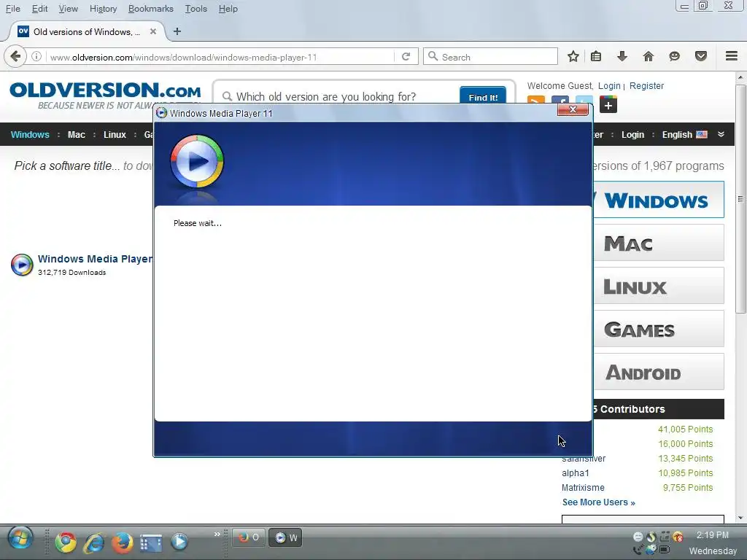Image resolution: width=747 pixels, height=560 pixels.
Task: Click the large Linux category banner
Action: [659, 286]
